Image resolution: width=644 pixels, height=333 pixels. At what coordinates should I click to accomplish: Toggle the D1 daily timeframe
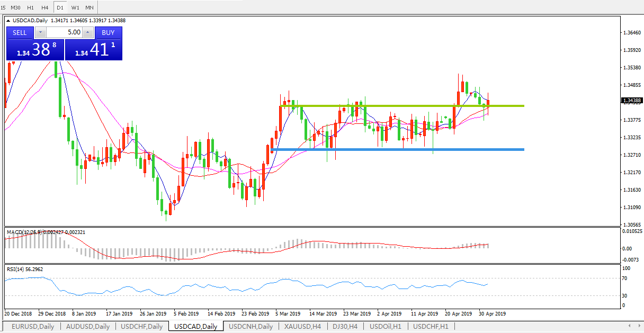coord(60,7)
